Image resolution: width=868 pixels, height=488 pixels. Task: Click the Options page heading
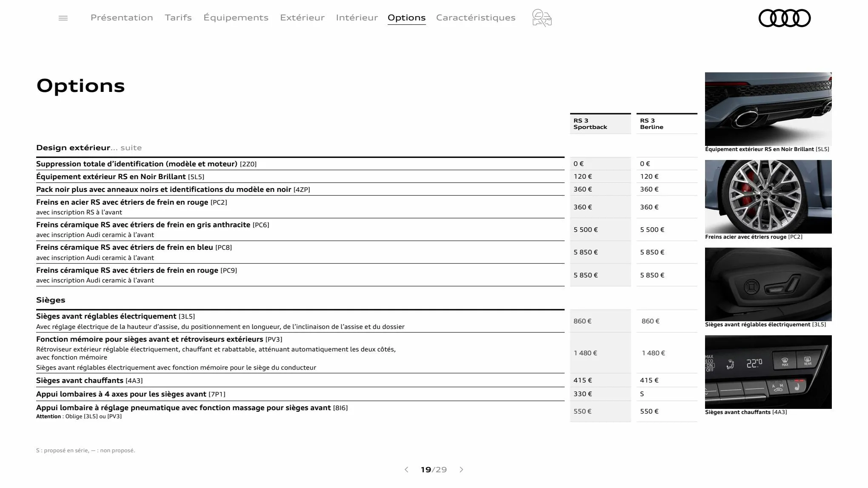click(x=80, y=86)
